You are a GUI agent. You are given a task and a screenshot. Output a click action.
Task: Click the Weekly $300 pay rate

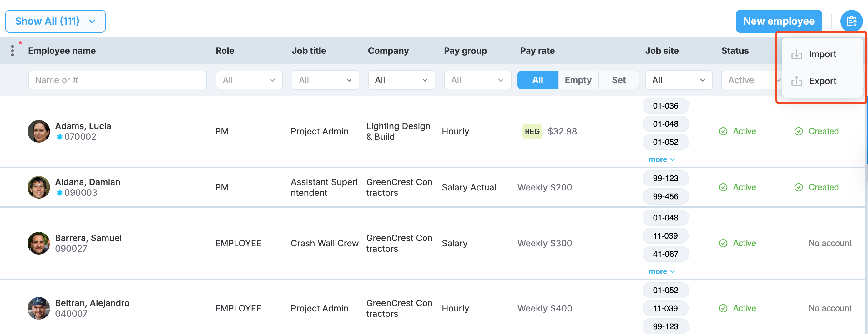point(544,243)
